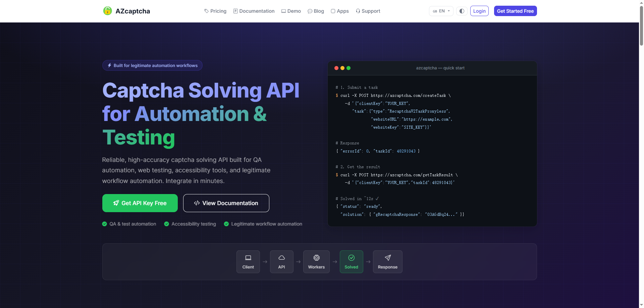Click the '# Solved in ~12s' comment line
644x308 pixels.
tap(357, 199)
